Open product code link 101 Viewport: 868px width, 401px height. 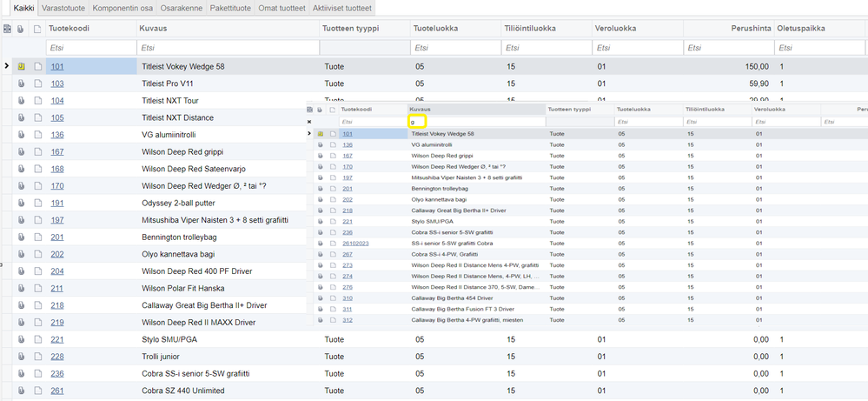point(57,66)
